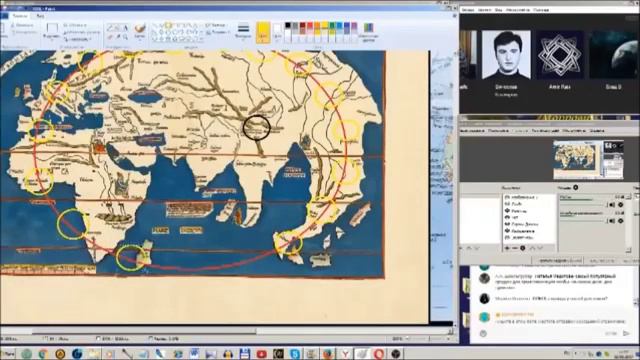This screenshot has height=360, width=640.
Task: Pick the purple color swatch
Action: (x=354, y=26)
